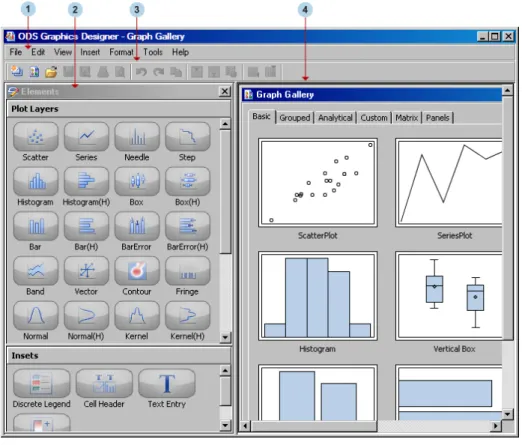Select the ScatterPlot gallery thumbnail
Image resolution: width=522 pixels, height=445 pixels.
pos(318,183)
